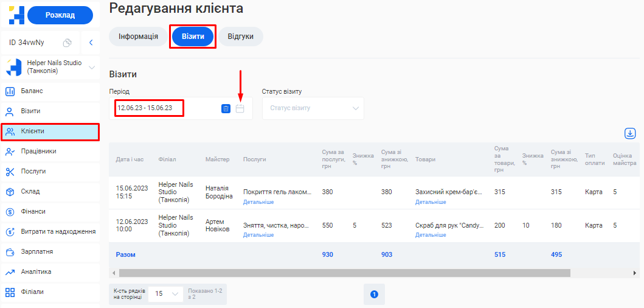Copy the ID using the copy icon
This screenshot has width=644, height=308.
pyautogui.click(x=68, y=43)
